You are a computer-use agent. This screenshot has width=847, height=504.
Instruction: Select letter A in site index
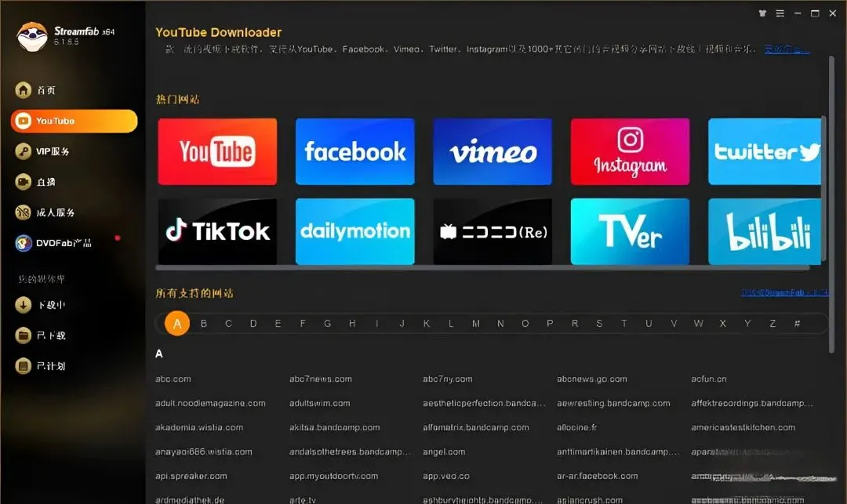click(177, 324)
